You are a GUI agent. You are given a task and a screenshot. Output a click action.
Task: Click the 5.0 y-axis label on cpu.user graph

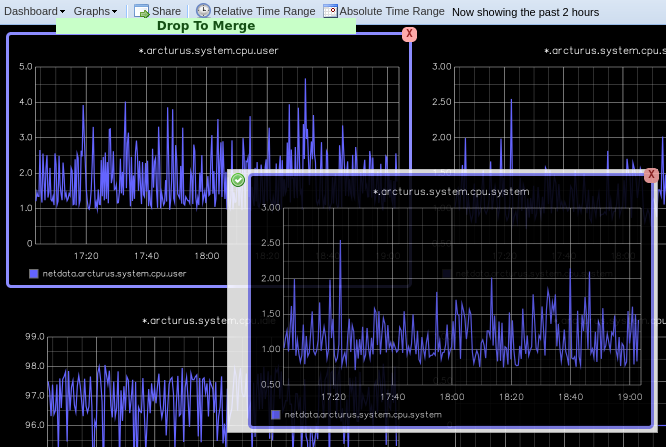click(25, 67)
